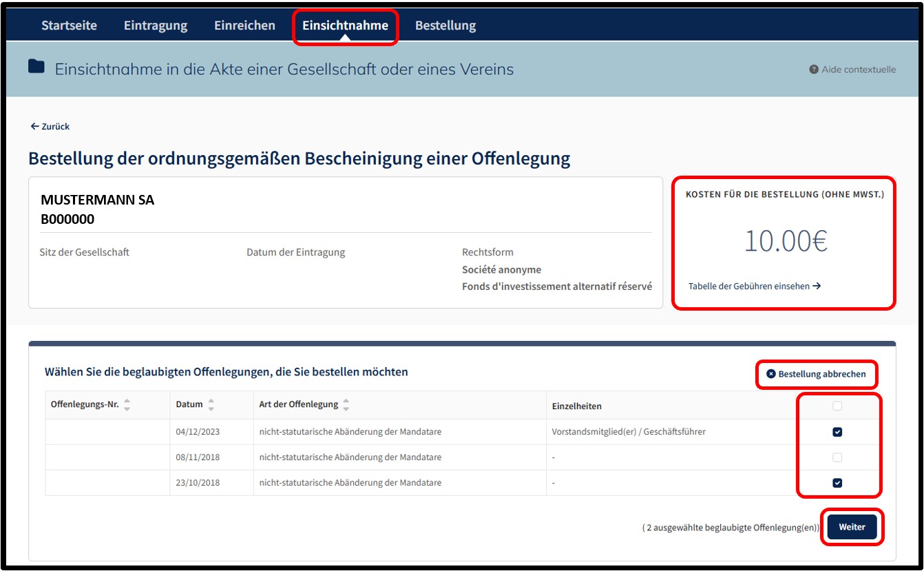Image resolution: width=924 pixels, height=571 pixels.
Task: Switch to the Eintragung tab
Action: [156, 25]
